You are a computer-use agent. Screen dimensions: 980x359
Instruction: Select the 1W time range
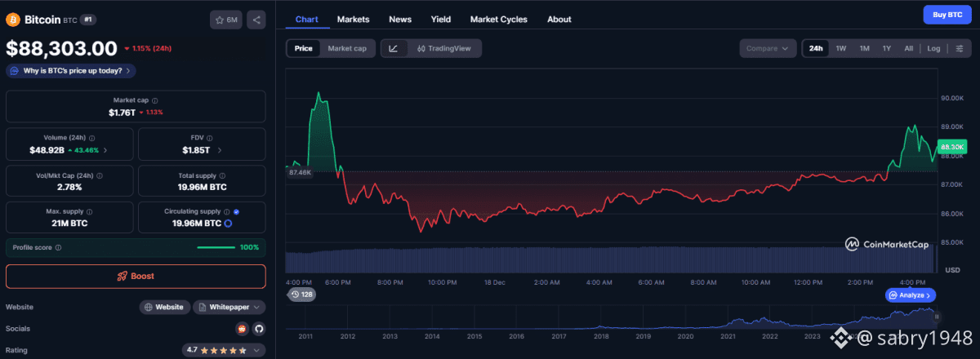[840, 49]
